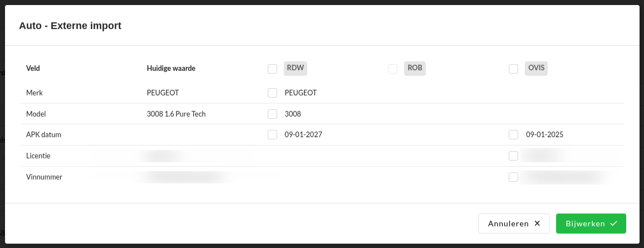The width and height of the screenshot is (644, 248).
Task: Tick the OVIS checkbox in Licentie row
Action: 514,156
